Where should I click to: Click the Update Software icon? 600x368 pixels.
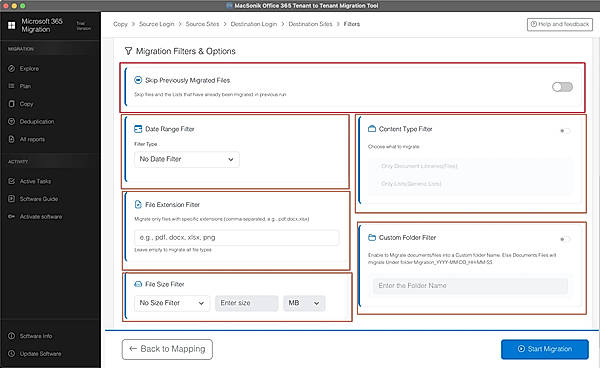click(x=11, y=353)
